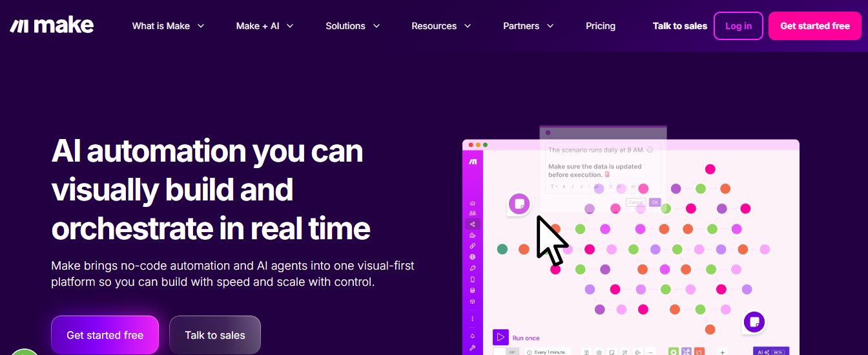Viewport: 868px width, 355px height.
Task: Select the topmost pink module node
Action: 710,169
